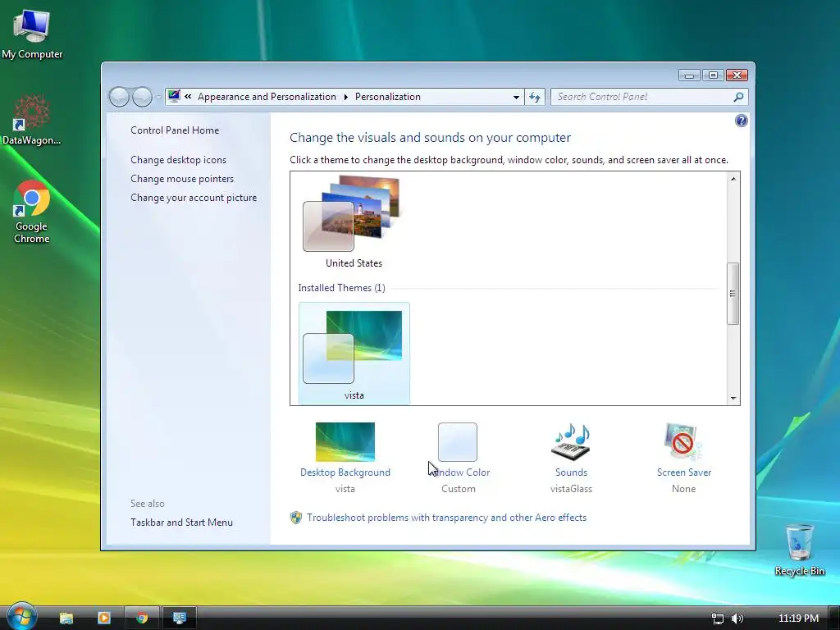Screen dimensions: 840x630
Task: Click the volume speaker tray icon
Action: (x=737, y=619)
